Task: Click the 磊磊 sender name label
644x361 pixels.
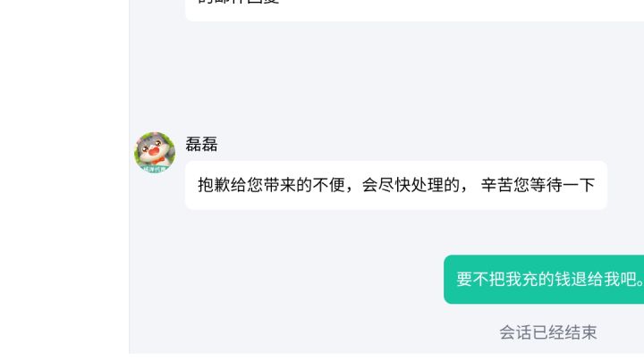Action: [201, 145]
